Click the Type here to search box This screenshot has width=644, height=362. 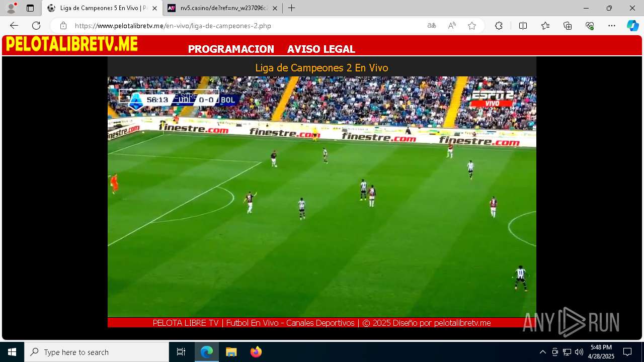(x=97, y=352)
